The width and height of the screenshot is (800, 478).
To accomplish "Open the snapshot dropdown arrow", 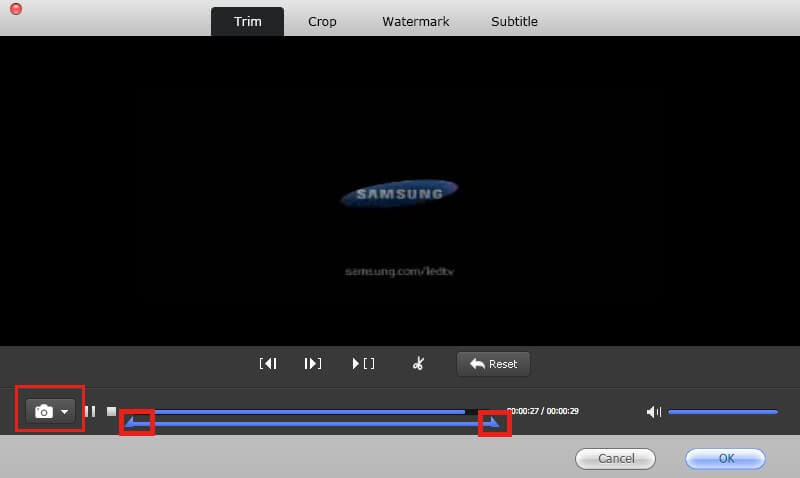I will click(65, 412).
